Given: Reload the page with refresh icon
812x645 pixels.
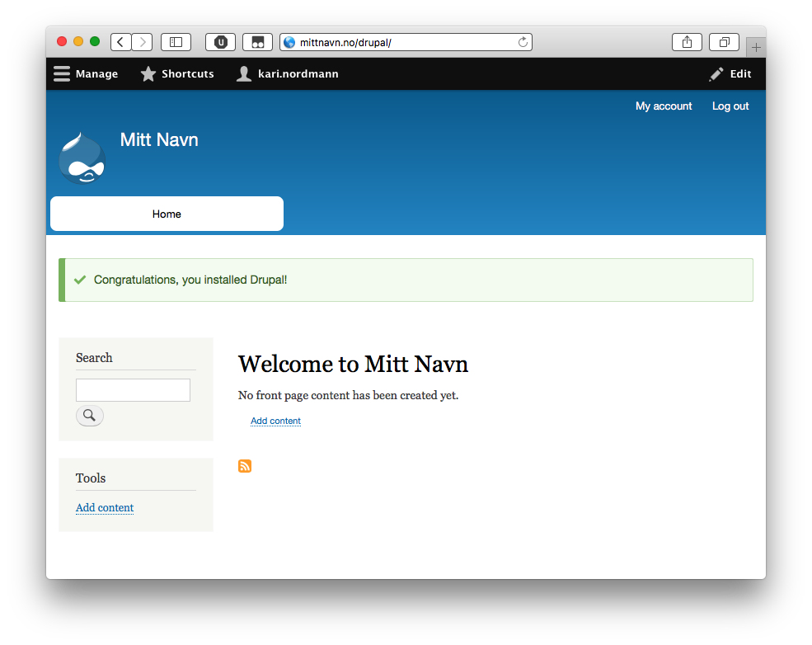Looking at the screenshot, I should coord(523,42).
